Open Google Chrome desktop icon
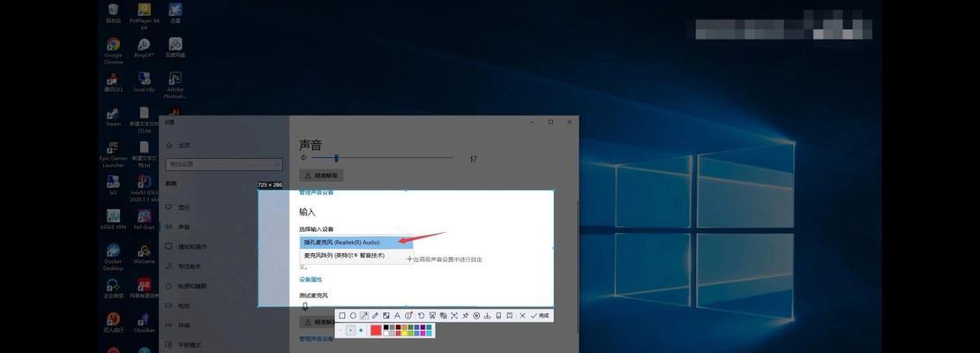 coord(113,50)
